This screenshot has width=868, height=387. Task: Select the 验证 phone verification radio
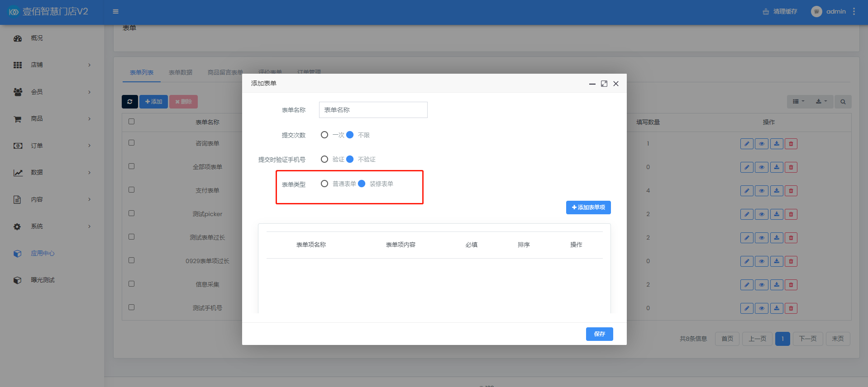(x=324, y=159)
